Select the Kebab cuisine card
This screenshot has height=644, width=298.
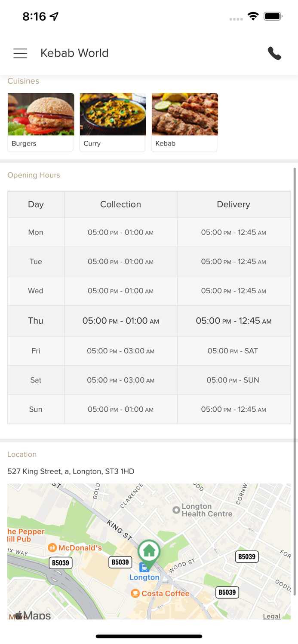pyautogui.click(x=184, y=122)
